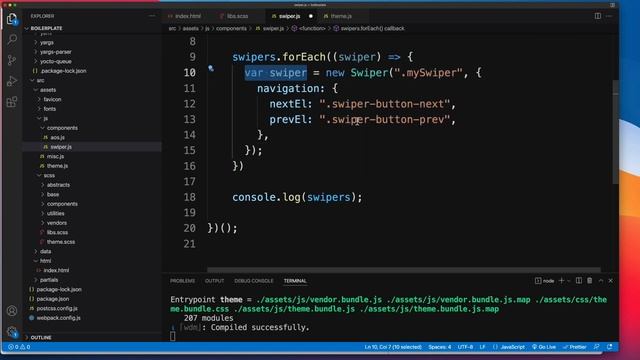Click the feedback icon in status bar
Viewport: 640px width, 360px height.
click(x=596, y=347)
